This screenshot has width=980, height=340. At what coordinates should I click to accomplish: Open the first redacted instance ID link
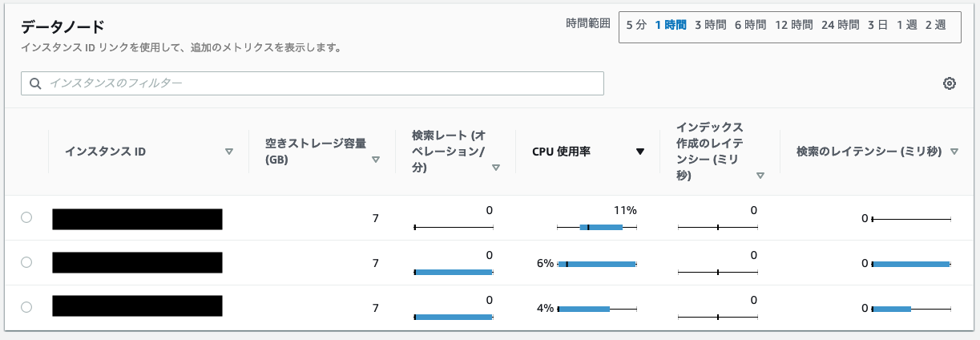click(x=137, y=219)
